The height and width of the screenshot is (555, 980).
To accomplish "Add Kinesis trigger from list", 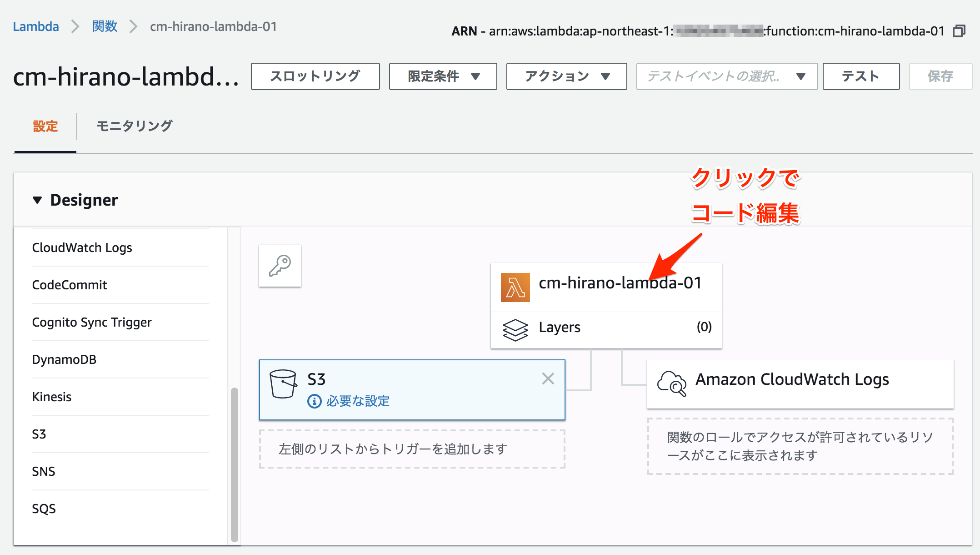I will pos(120,397).
